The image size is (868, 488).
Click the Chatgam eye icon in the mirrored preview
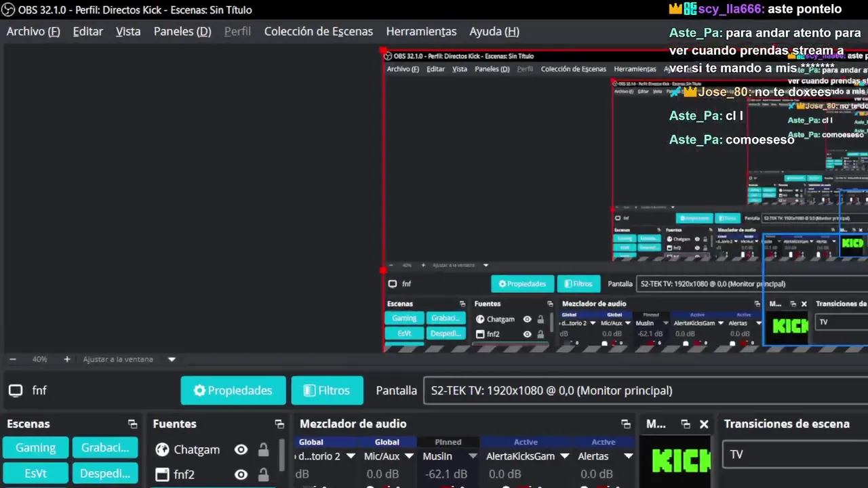click(527, 319)
